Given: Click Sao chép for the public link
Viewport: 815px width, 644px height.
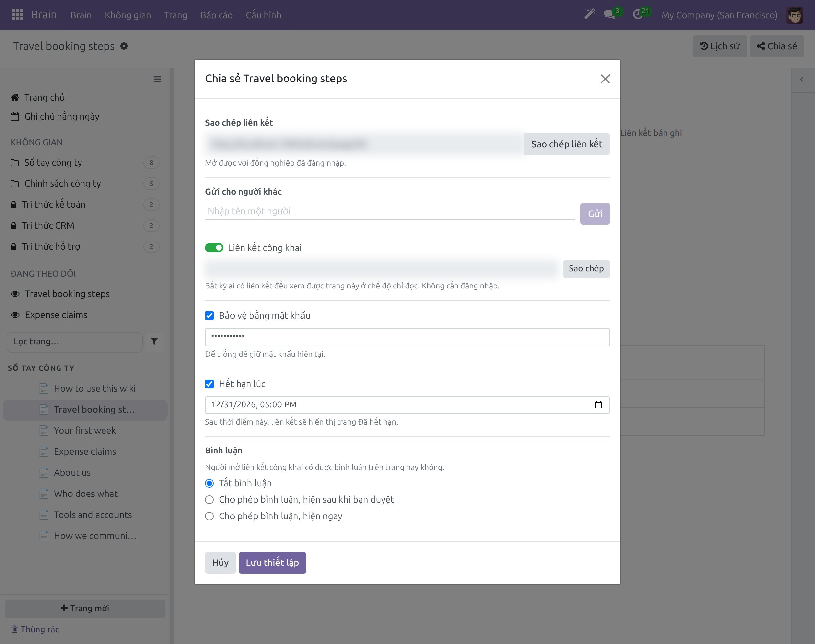Looking at the screenshot, I should tap(586, 269).
